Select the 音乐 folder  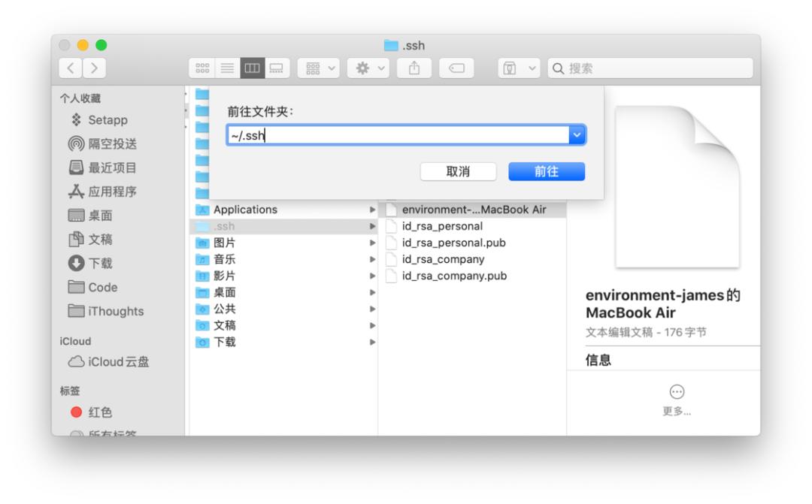coord(285,259)
